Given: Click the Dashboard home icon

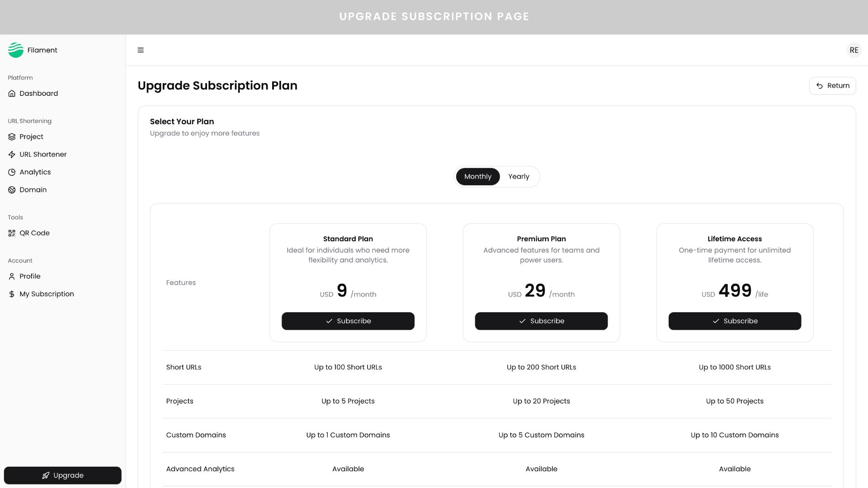Looking at the screenshot, I should coord(12,94).
